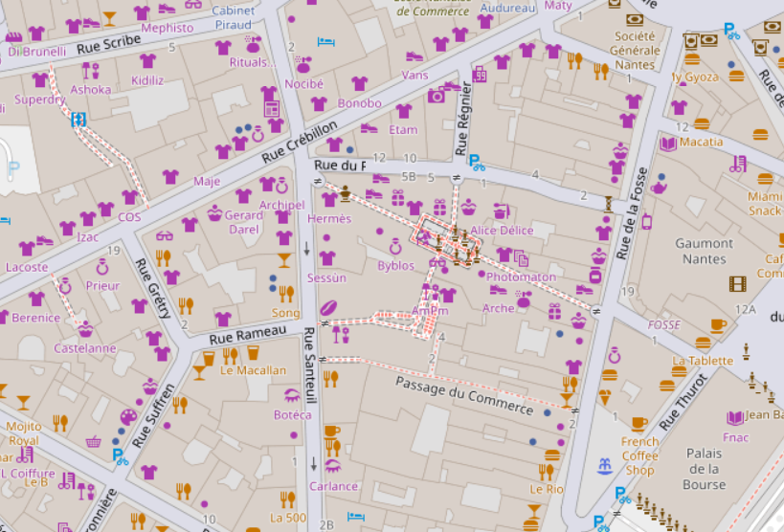Click the teapot icon by Rue de la Fosse

(x=659, y=188)
